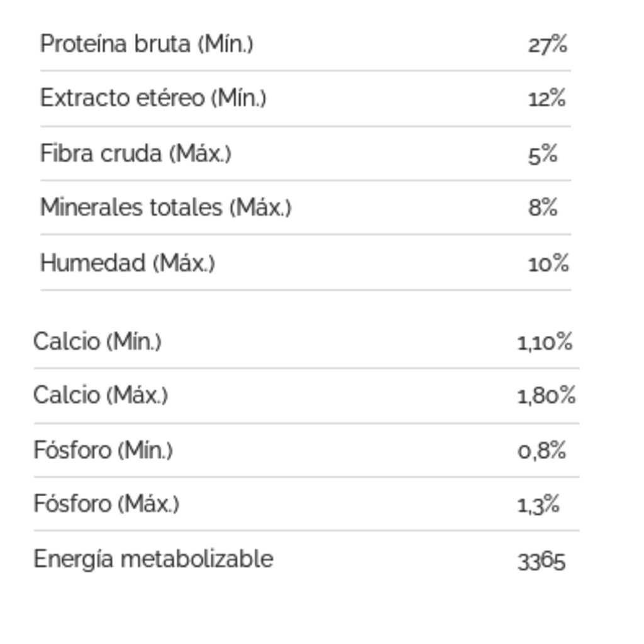This screenshot has width=644, height=644.
Task: Select the Fibra cruda (Máx.) label
Action: (136, 153)
